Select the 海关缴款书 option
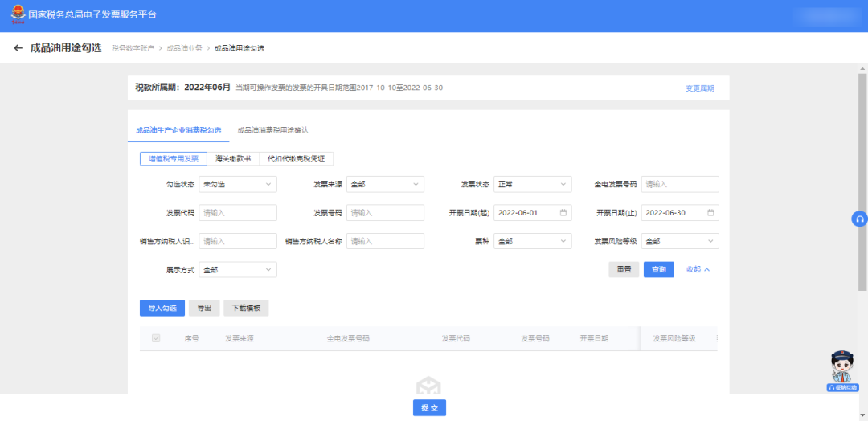Viewport: 868px width, 421px height. coord(233,159)
